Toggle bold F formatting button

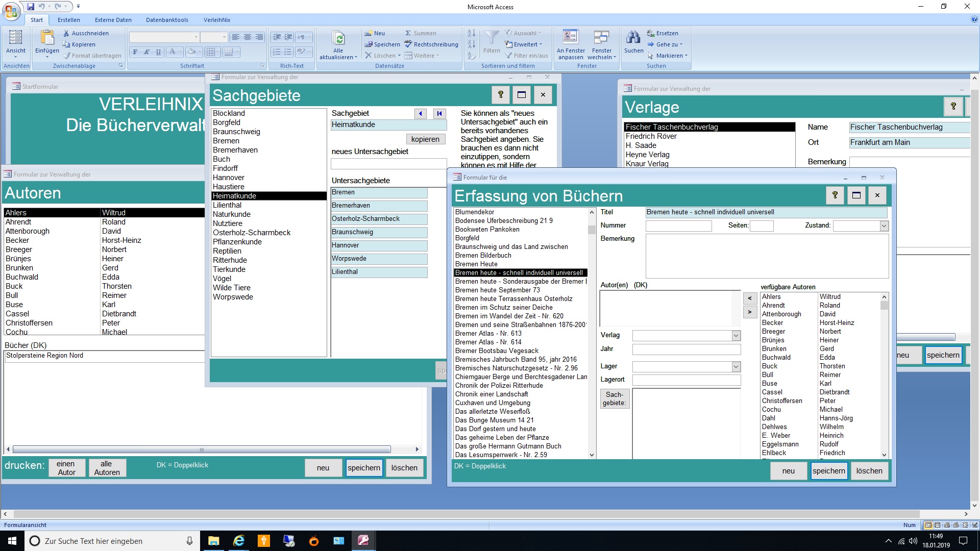135,52
